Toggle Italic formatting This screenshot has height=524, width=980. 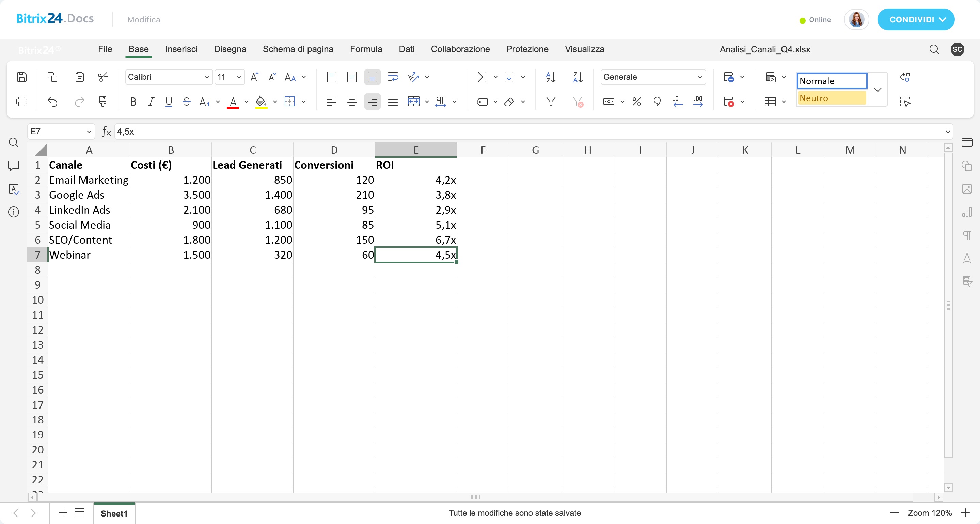pos(151,102)
